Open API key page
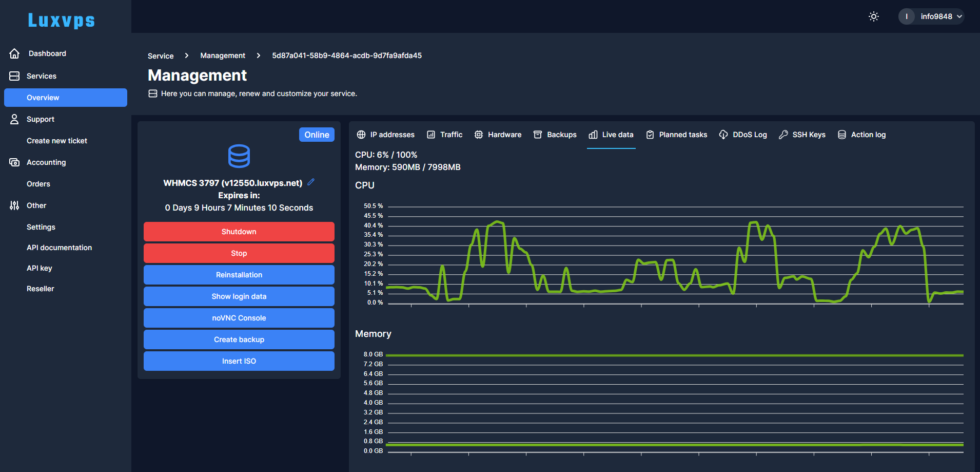This screenshot has width=980, height=472. pos(40,268)
